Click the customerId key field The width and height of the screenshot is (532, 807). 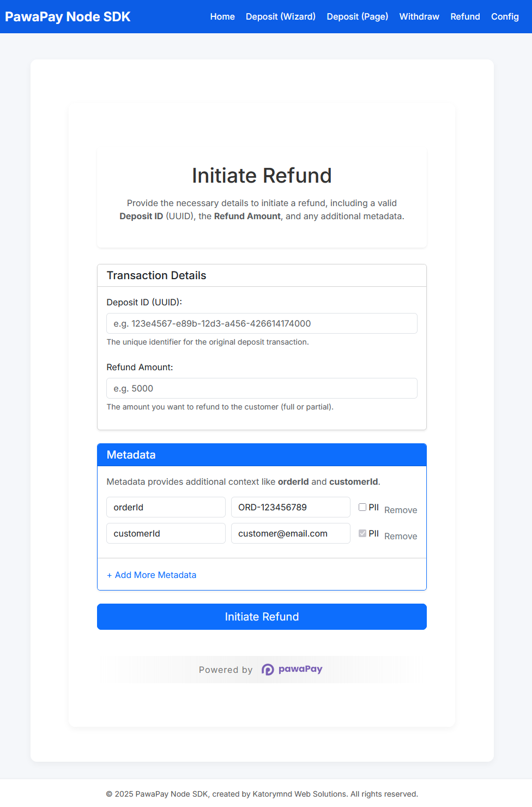tap(166, 533)
